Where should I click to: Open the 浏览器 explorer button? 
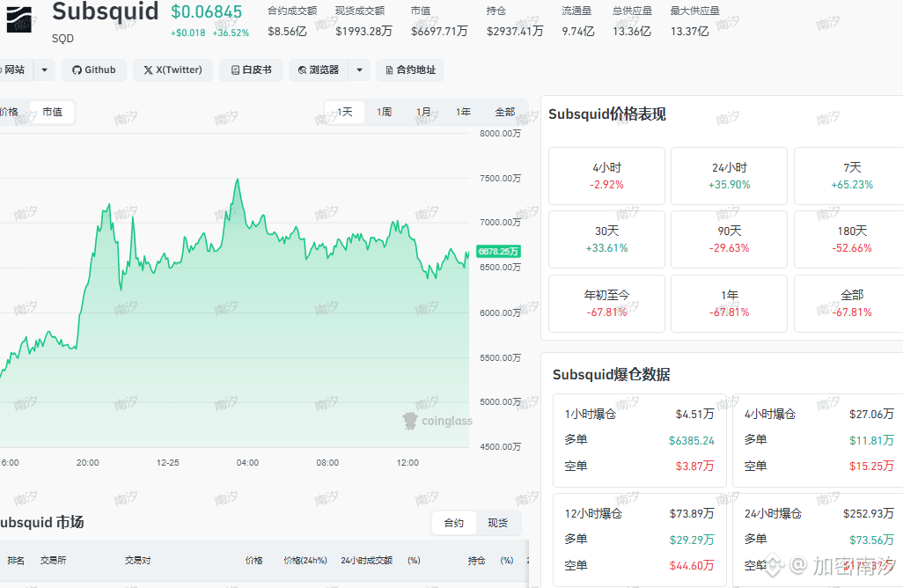coord(319,70)
